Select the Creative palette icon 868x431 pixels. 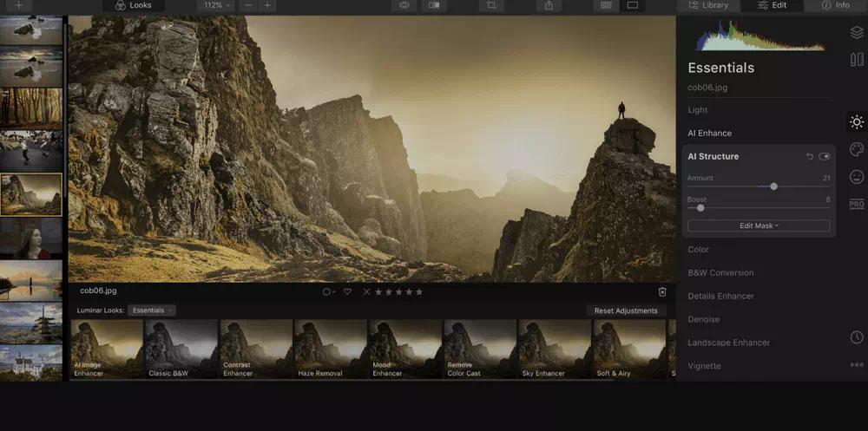tap(857, 149)
